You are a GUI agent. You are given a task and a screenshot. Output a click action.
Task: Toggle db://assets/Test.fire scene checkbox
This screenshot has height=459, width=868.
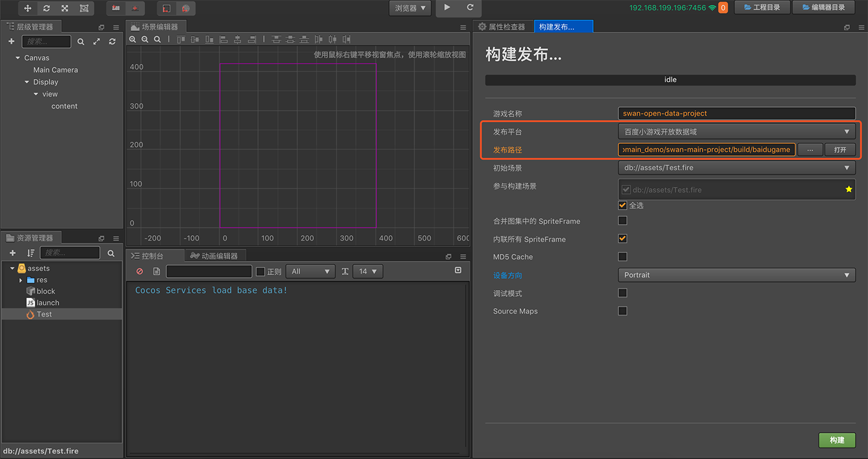coord(626,189)
